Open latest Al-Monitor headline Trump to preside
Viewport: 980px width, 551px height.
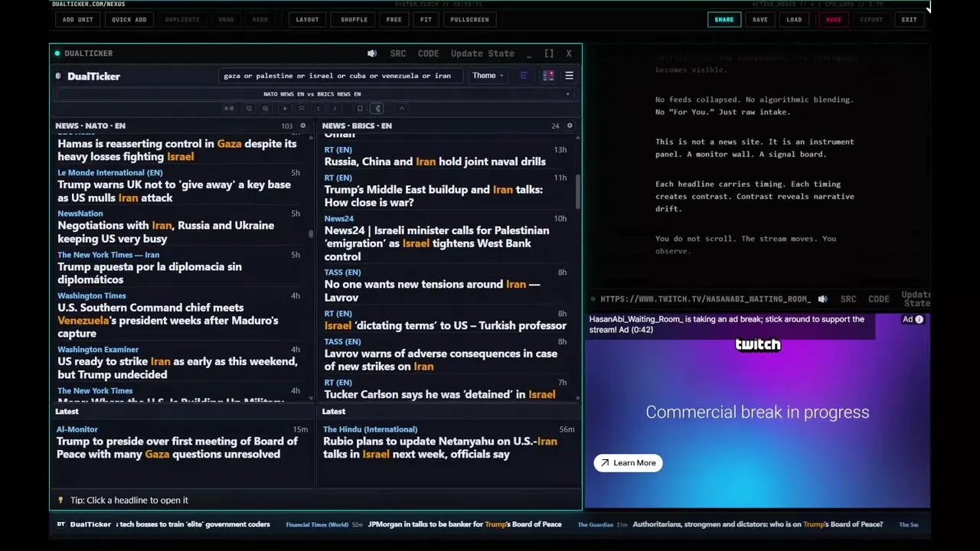tap(177, 448)
